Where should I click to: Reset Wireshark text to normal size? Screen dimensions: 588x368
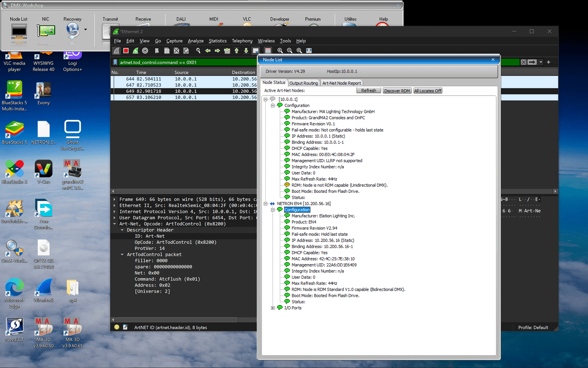coord(299,51)
